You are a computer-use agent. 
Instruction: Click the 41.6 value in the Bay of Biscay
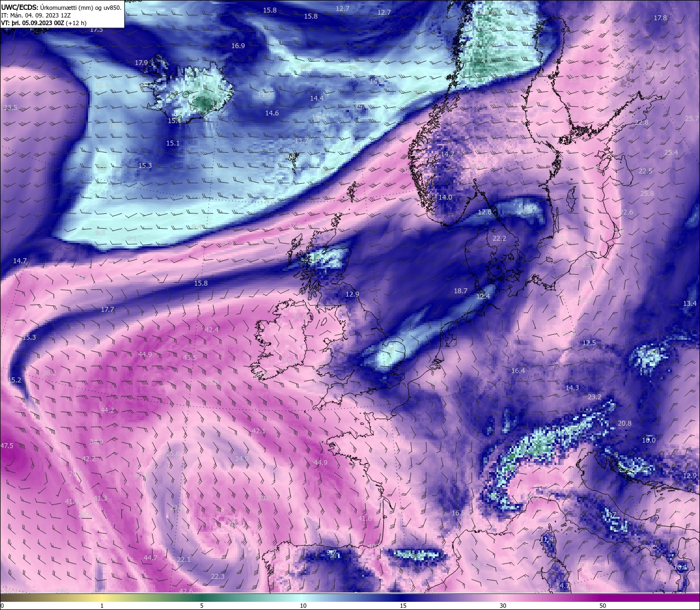pos(365,519)
